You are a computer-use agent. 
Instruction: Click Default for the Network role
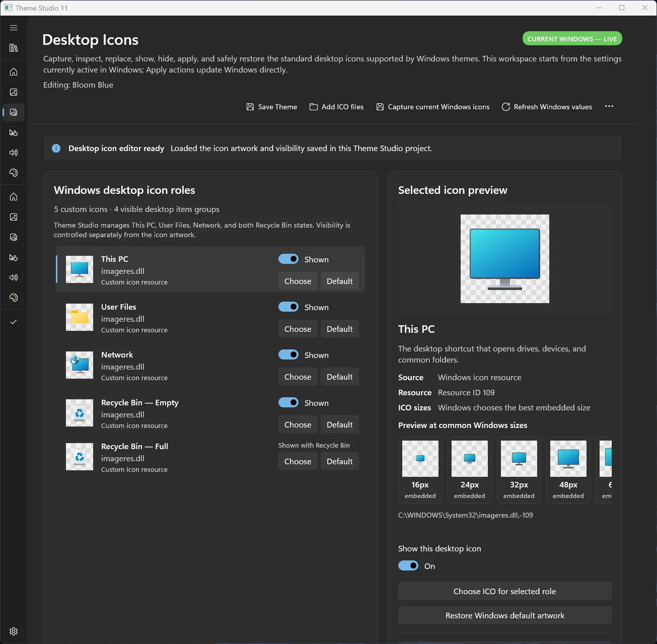coord(340,377)
